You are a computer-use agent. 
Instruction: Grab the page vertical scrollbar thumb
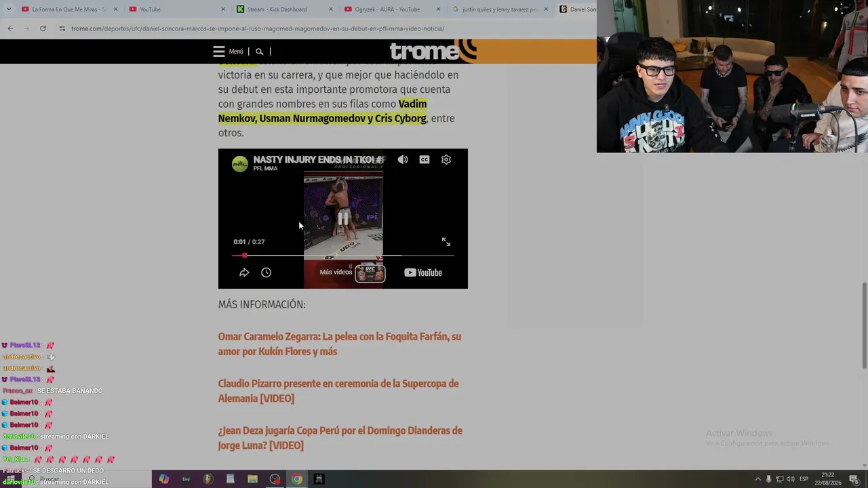pyautogui.click(x=864, y=325)
